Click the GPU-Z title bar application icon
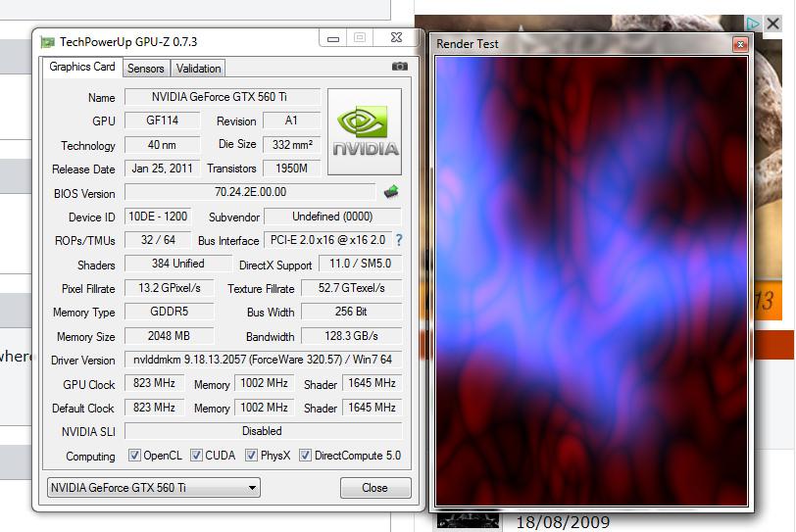Viewport: 796px width, 532px height. pos(47,42)
